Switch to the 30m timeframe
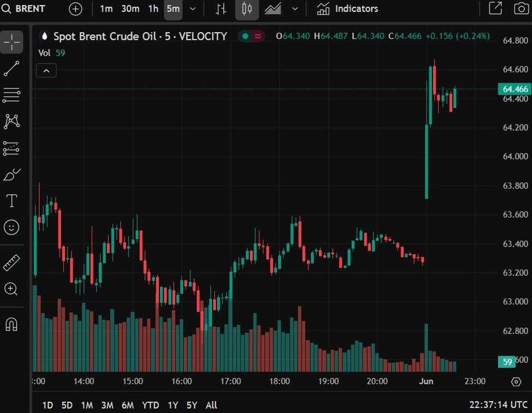532x413 pixels. (130, 9)
